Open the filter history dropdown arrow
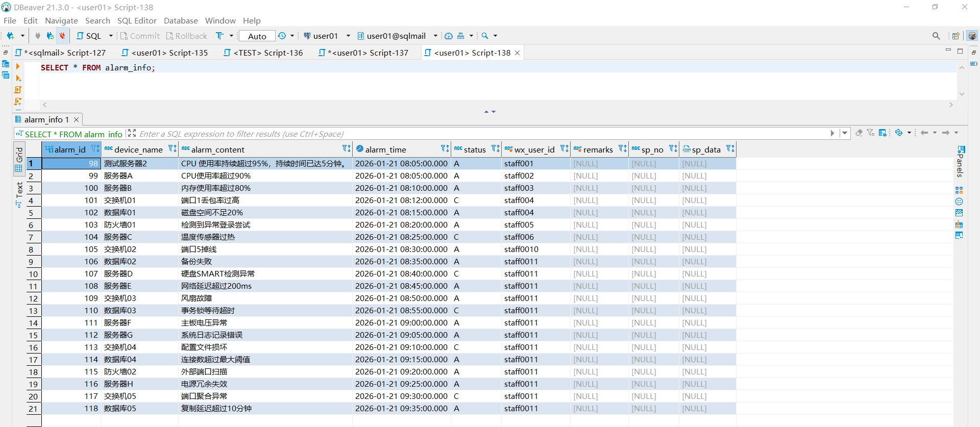Image resolution: width=980 pixels, height=427 pixels. click(845, 133)
